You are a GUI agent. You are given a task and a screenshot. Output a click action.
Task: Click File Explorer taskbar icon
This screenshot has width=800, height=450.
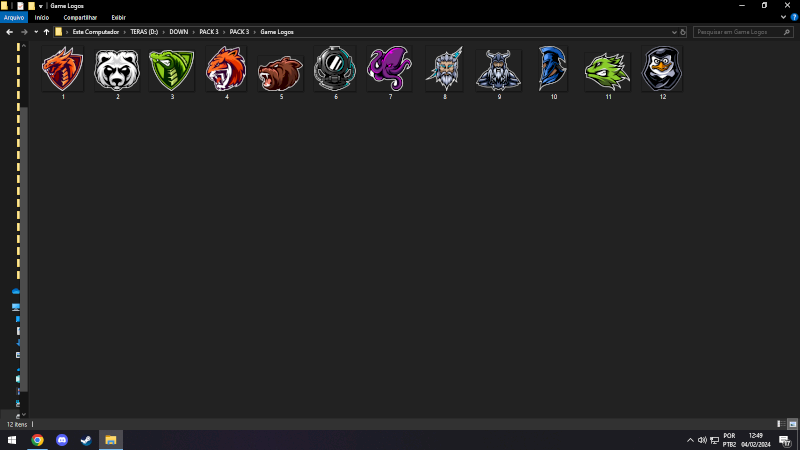pos(111,440)
